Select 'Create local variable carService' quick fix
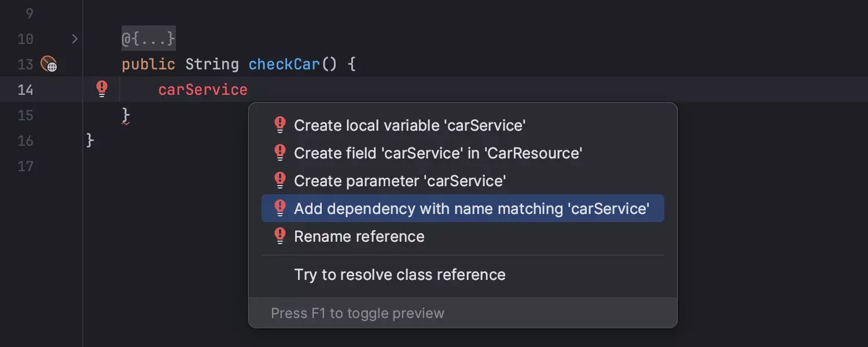Viewport: 868px width, 347px height. coord(410,125)
